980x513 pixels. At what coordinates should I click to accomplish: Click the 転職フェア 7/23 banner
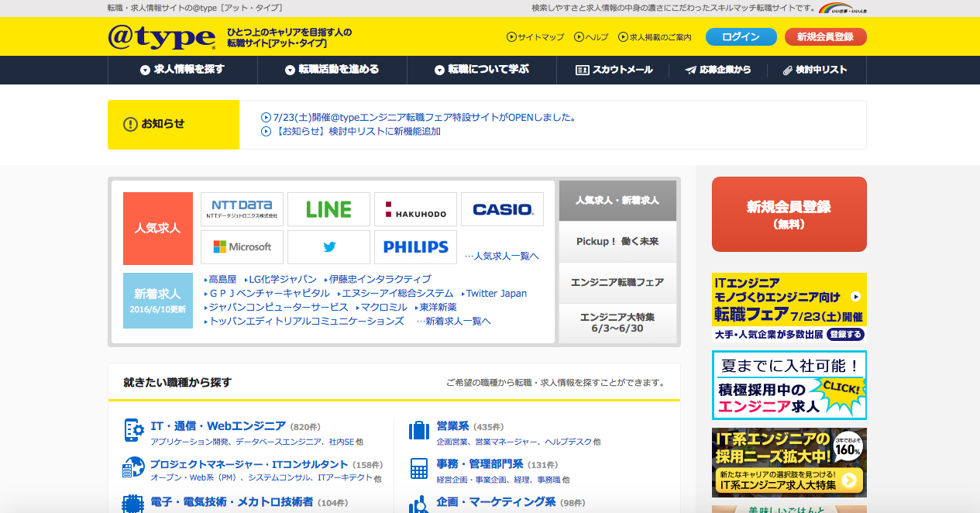789,308
